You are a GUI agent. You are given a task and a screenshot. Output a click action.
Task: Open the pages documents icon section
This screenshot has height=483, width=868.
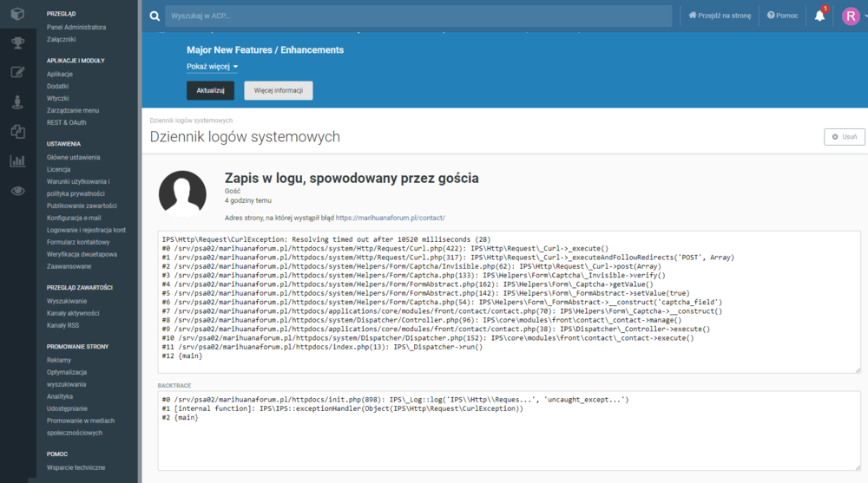(x=17, y=131)
